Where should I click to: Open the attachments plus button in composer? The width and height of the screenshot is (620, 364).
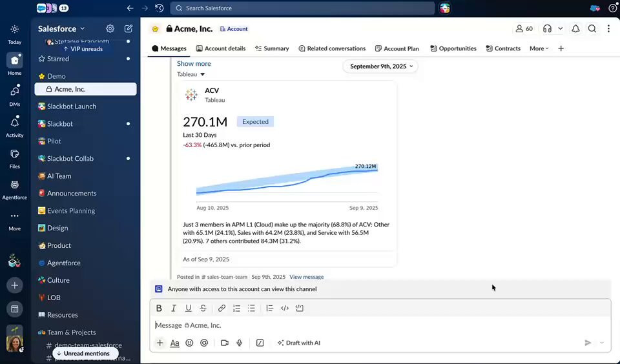tap(160, 343)
